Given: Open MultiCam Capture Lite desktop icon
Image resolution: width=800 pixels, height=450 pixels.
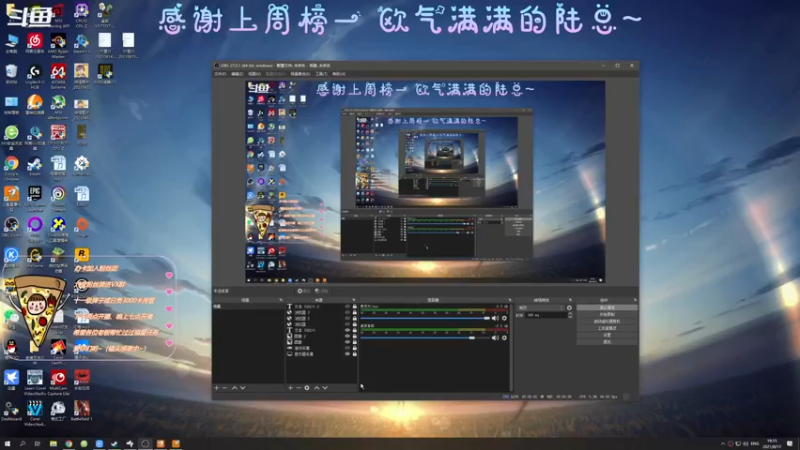Looking at the screenshot, I should pyautogui.click(x=58, y=382).
